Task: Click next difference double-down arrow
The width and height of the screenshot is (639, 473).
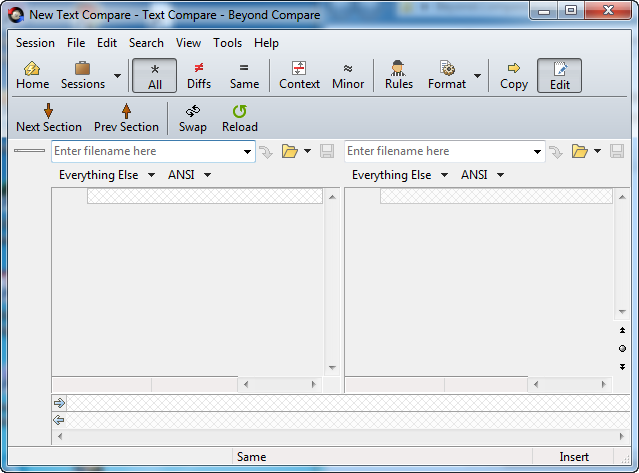Action: click(622, 367)
